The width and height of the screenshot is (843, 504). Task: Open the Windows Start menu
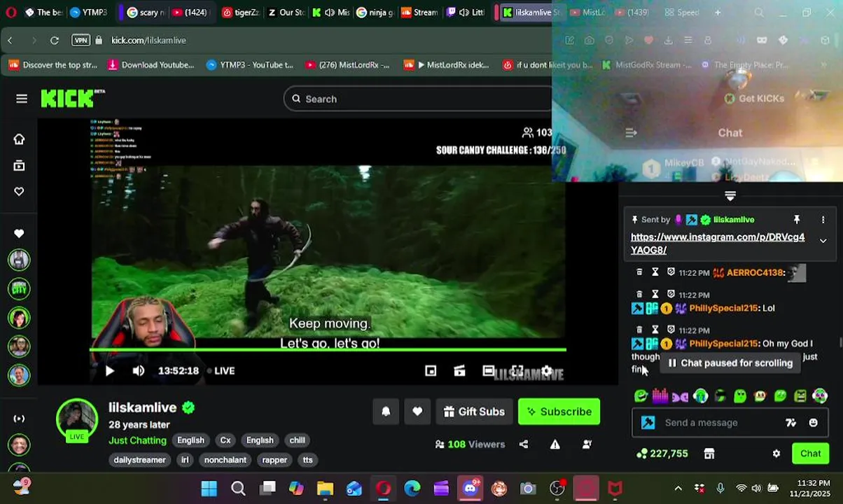coord(209,489)
